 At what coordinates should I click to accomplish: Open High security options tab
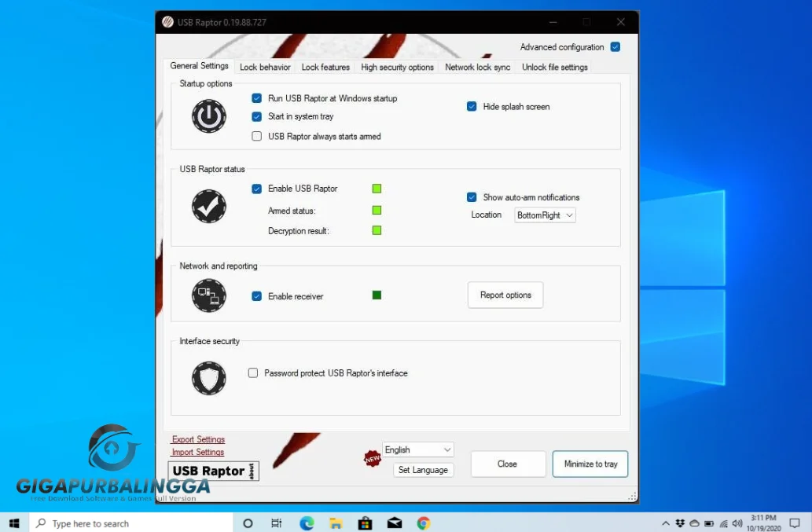397,68
